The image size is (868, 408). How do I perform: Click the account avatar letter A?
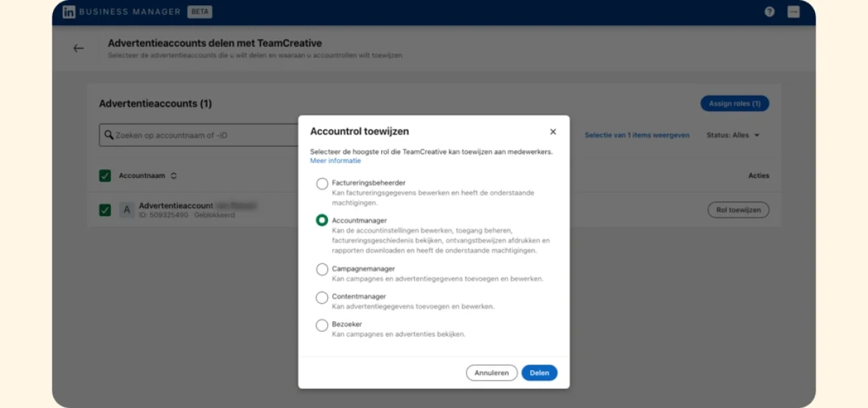tap(127, 210)
